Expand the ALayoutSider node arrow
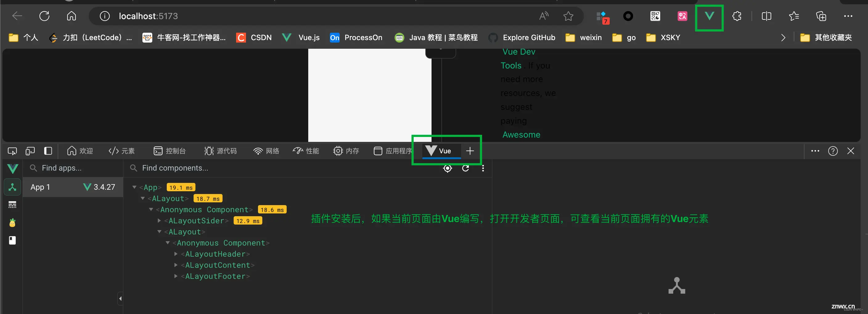The image size is (868, 314). pos(159,221)
